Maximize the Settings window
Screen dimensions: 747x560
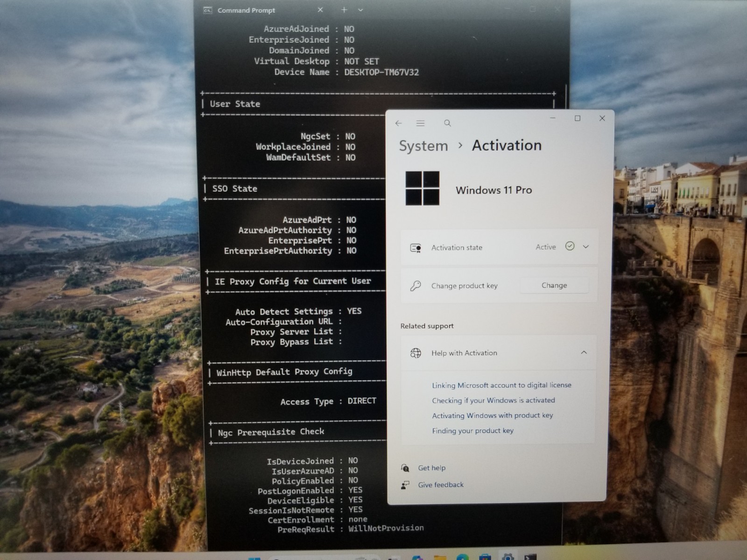[x=578, y=118]
